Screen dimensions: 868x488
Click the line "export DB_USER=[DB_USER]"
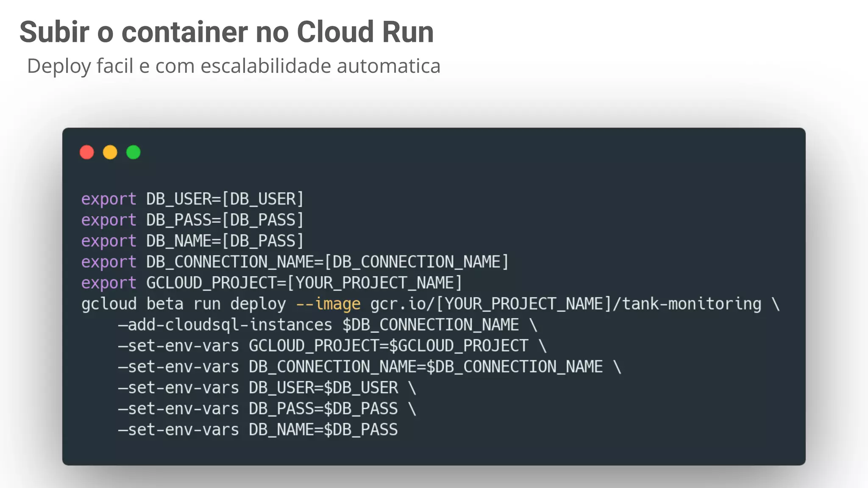tap(193, 199)
